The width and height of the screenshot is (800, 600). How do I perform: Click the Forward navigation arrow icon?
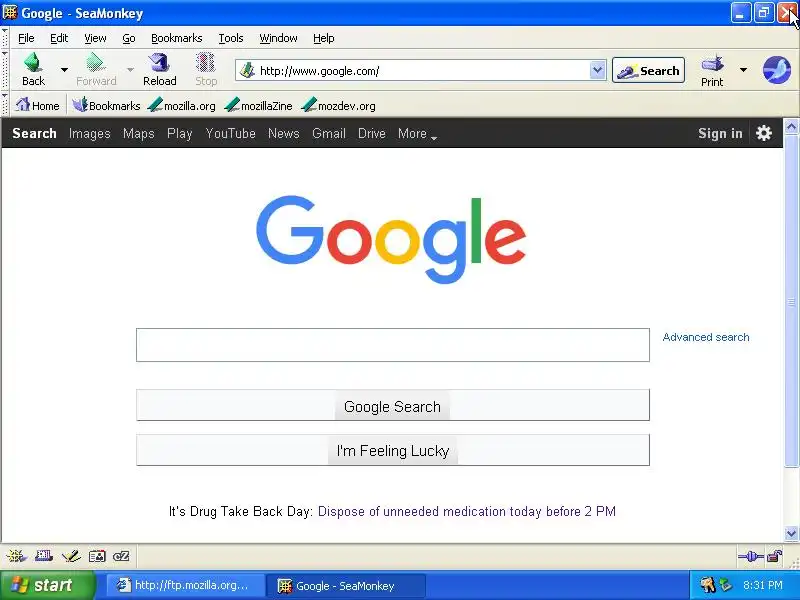[x=95, y=62]
